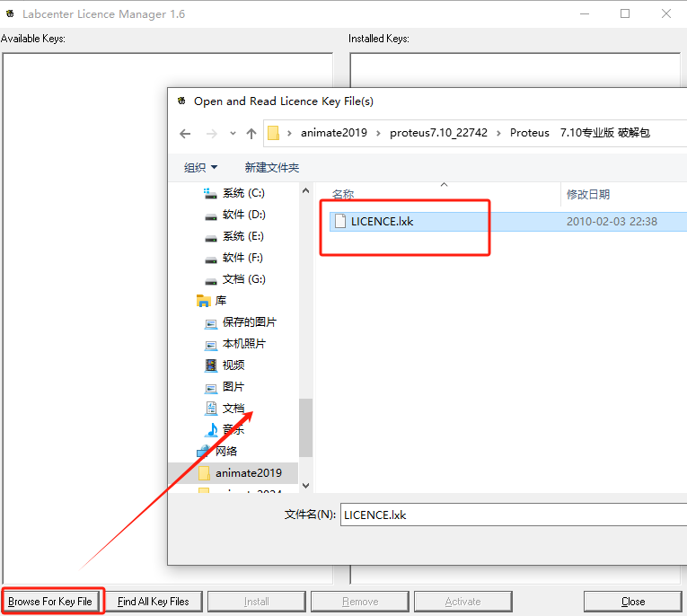
Task: Close the Licence Manager via Close button
Action: click(633, 601)
